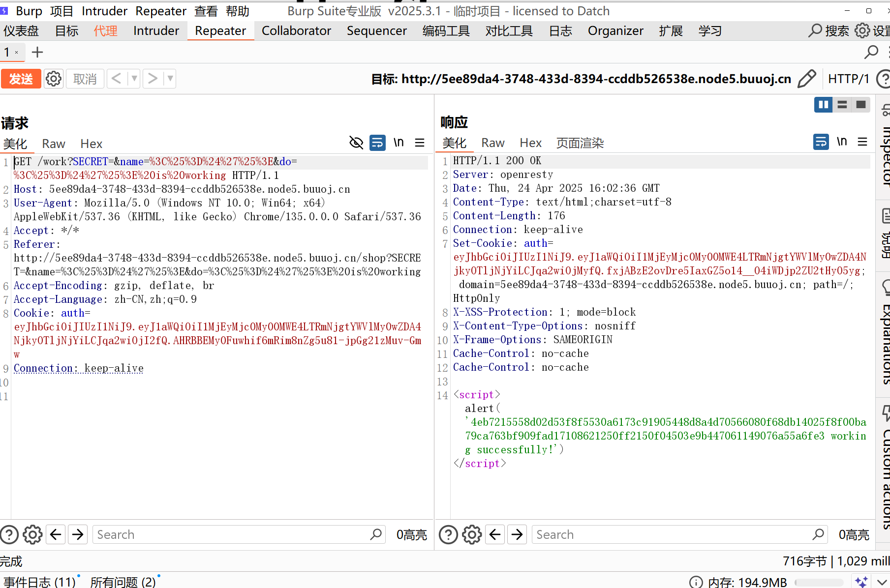The height and width of the screenshot is (588, 890).
Task: Click the request search magnifier icon
Action: [x=376, y=534]
